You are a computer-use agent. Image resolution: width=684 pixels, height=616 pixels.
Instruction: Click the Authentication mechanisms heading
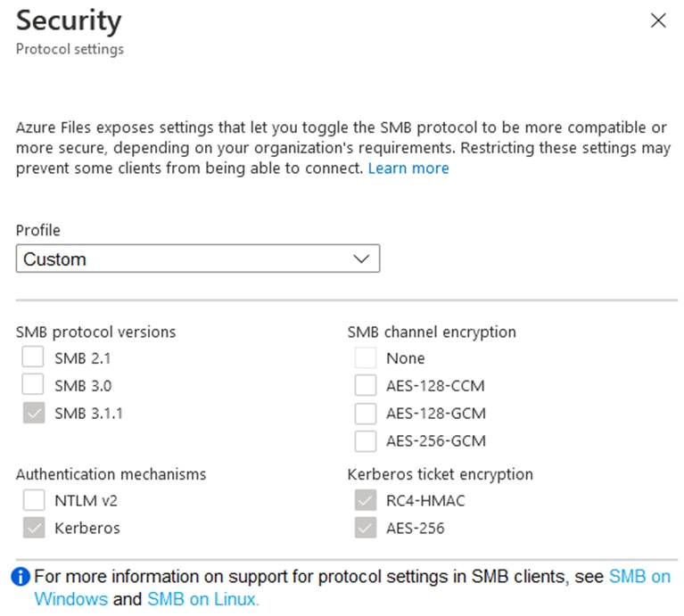tap(111, 474)
